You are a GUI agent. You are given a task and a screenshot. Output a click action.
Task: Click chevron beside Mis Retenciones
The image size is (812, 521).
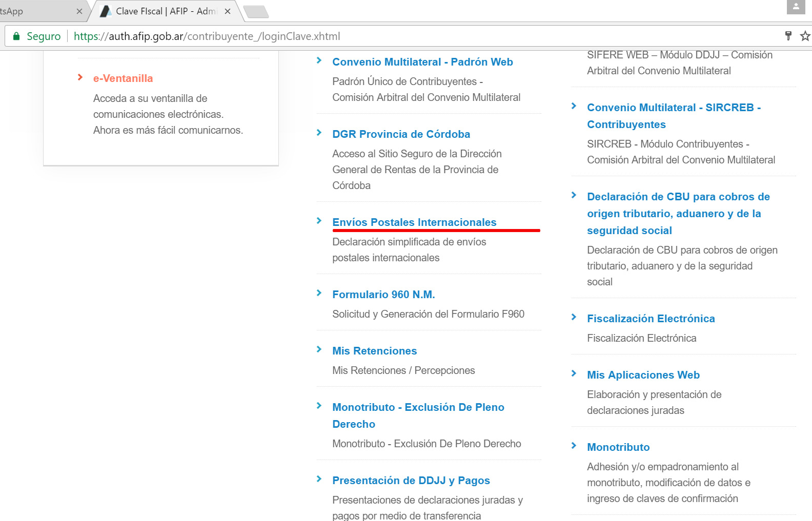(x=319, y=349)
